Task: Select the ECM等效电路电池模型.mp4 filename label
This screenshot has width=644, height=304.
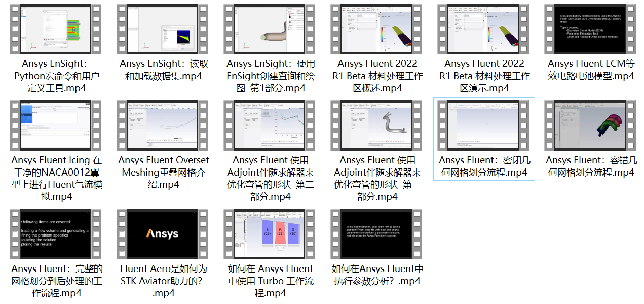Action: pyautogui.click(x=591, y=70)
